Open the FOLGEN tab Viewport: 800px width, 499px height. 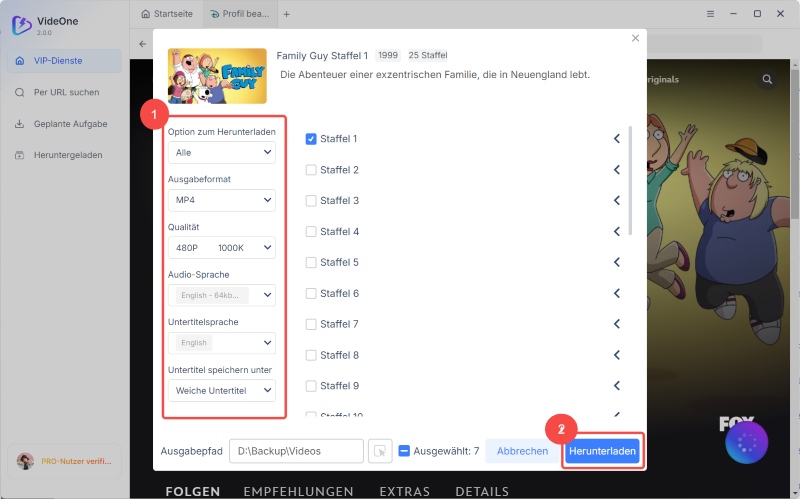click(x=192, y=491)
